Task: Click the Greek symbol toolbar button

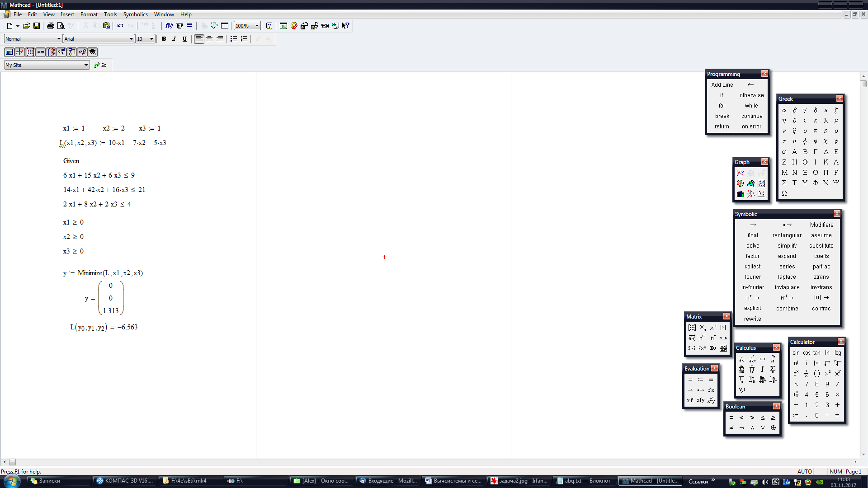Action: click(82, 52)
